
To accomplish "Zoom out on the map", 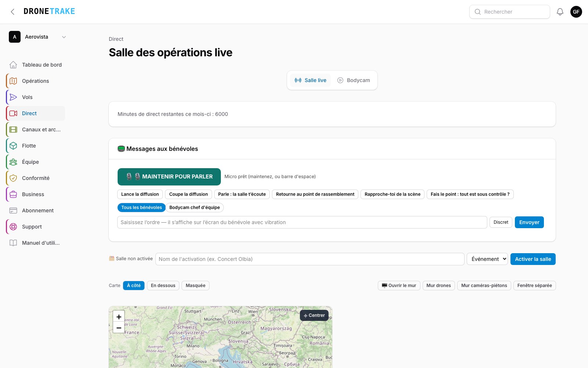I will click(x=119, y=328).
